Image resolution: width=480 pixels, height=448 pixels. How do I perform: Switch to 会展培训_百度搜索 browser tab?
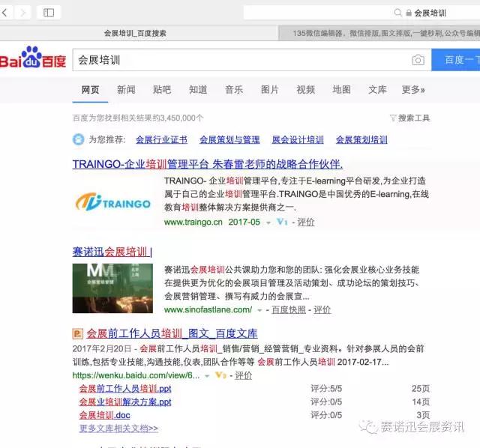click(135, 33)
